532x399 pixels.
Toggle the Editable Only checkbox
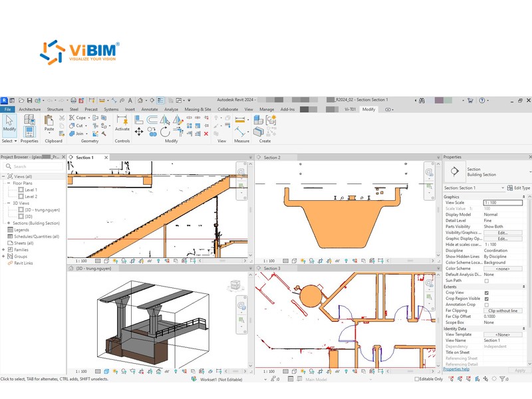point(417,379)
